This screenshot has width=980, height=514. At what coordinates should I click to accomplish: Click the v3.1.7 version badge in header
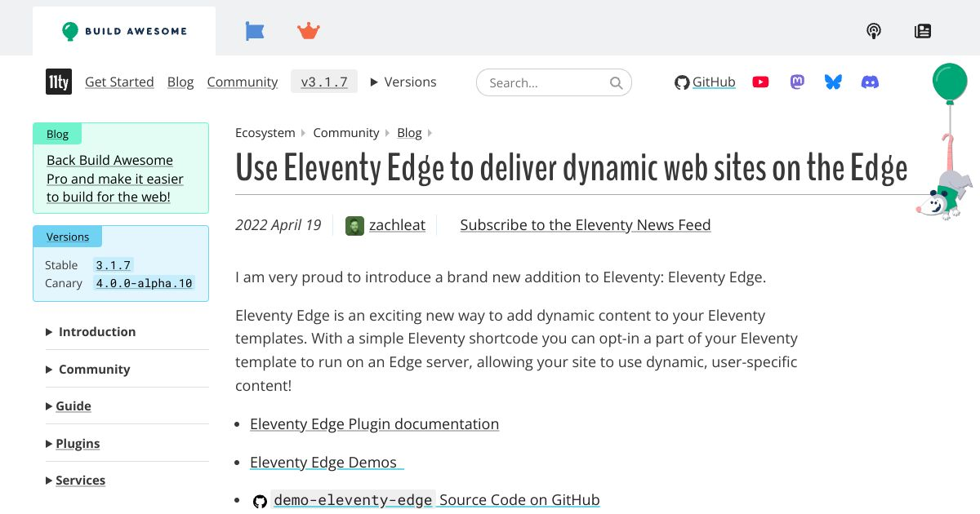[x=324, y=82]
